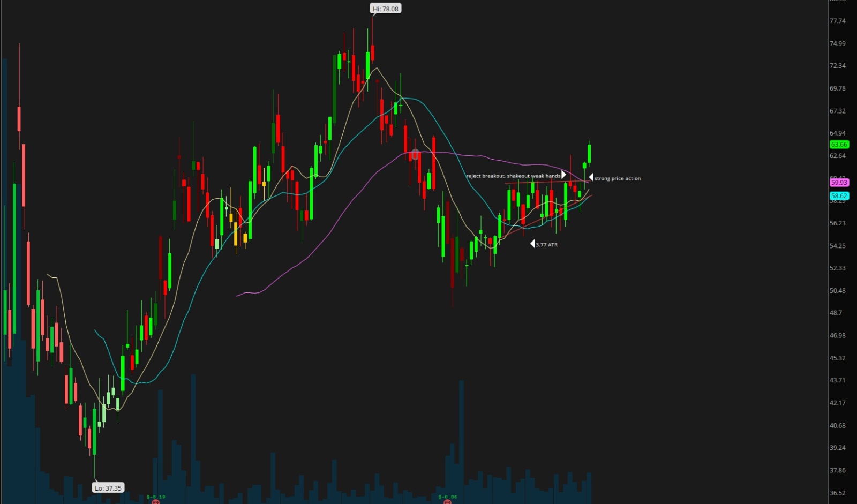
Task: Click the 'reject breakout, shakeout weak hands' annotation
Action: pos(513,176)
